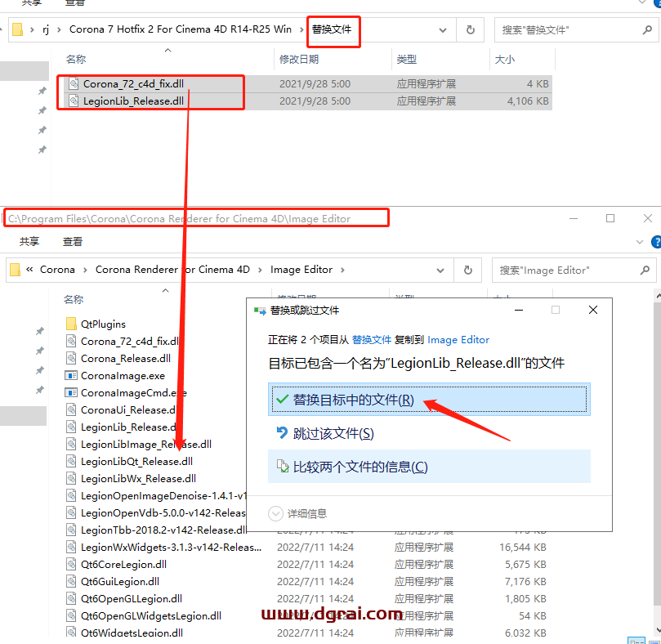This screenshot has height=644, width=661.
Task: Open address history dropdown in top window
Action: 443,29
